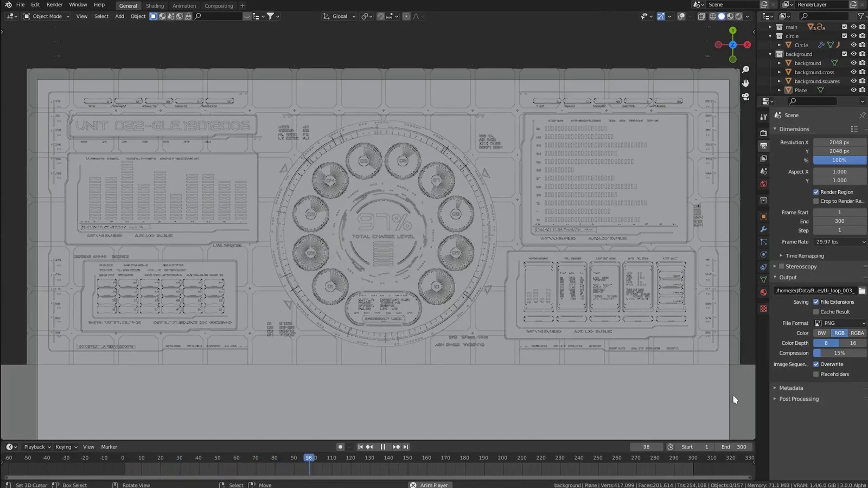Click the pan hand icon in viewport
The image size is (868, 488).
(x=745, y=83)
